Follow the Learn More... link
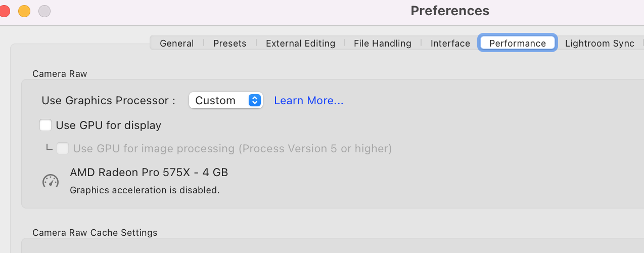The width and height of the screenshot is (644, 253). (308, 100)
